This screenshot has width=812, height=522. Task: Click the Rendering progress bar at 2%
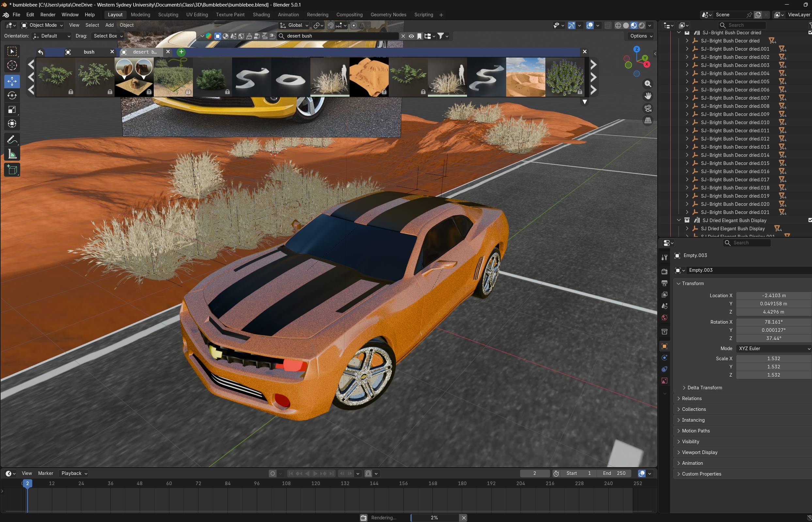coord(435,518)
